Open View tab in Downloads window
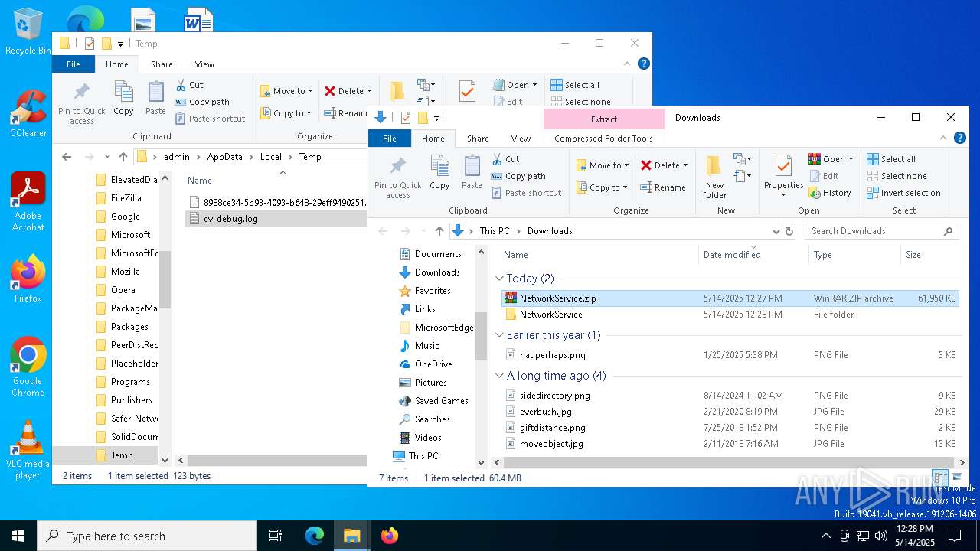 (x=521, y=139)
